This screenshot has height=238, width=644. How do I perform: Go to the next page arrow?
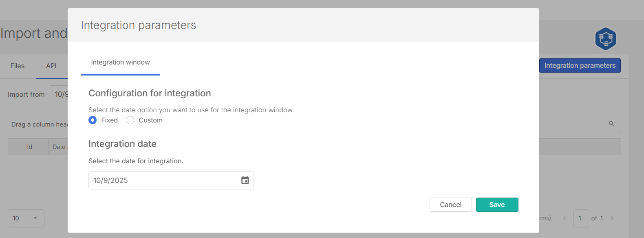coord(612,218)
